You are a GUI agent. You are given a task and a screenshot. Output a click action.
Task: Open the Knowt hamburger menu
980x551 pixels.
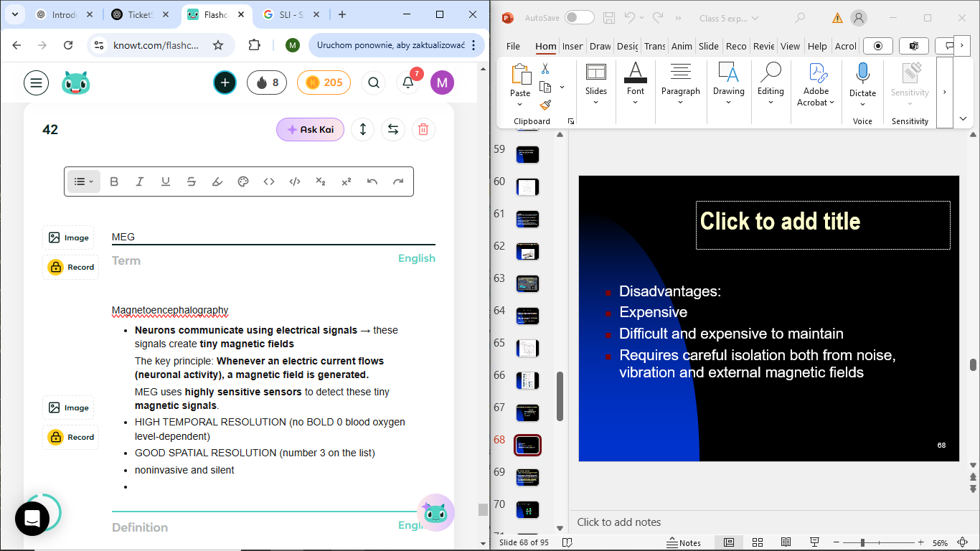(37, 83)
